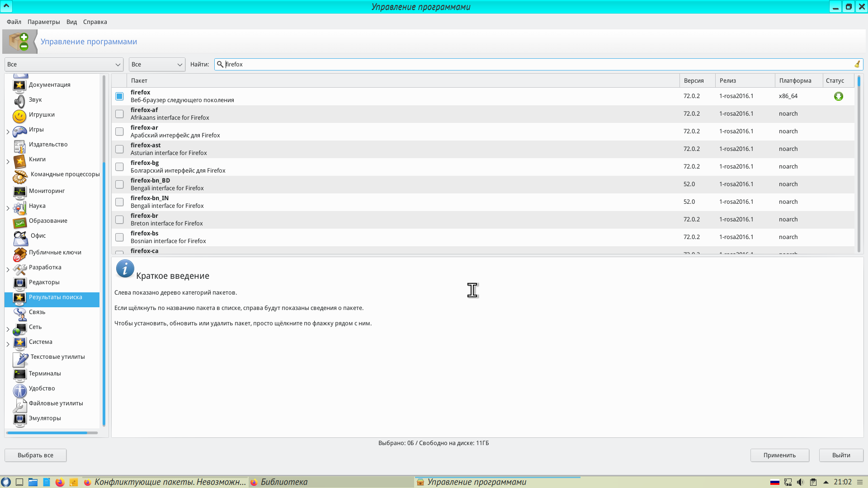Click the Терминалы category icon

[x=19, y=375]
